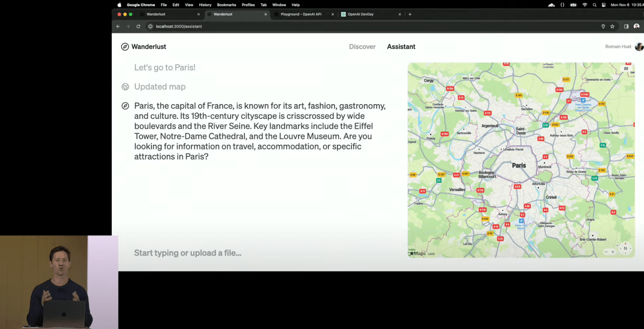The image size is (644, 329).
Task: Click the Charles de Gaulle Airport marker
Action: point(583,101)
